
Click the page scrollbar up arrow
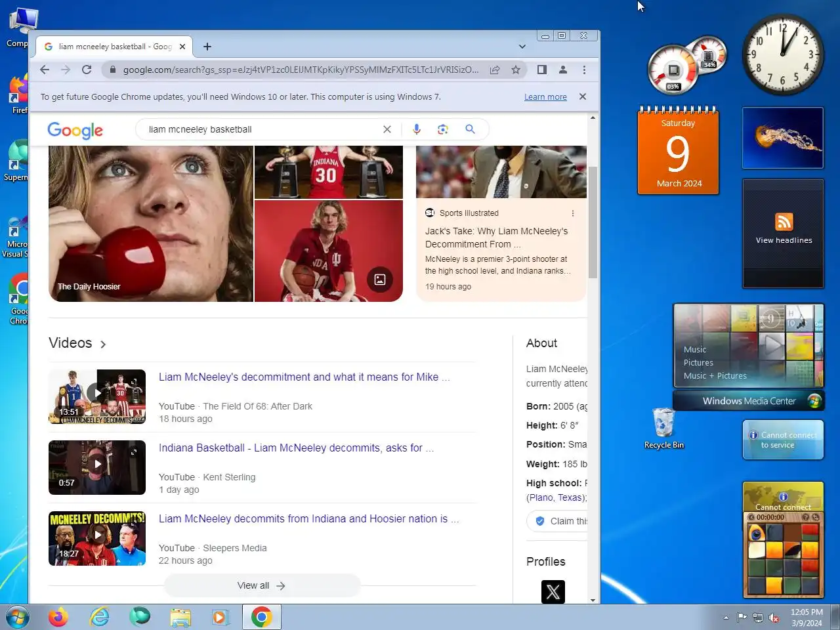coord(593,118)
